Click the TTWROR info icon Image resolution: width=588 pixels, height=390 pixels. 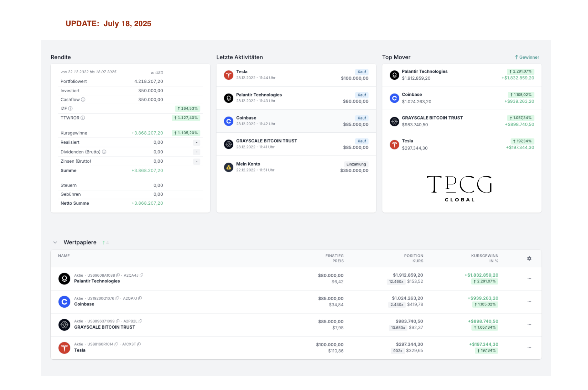pyautogui.click(x=83, y=118)
